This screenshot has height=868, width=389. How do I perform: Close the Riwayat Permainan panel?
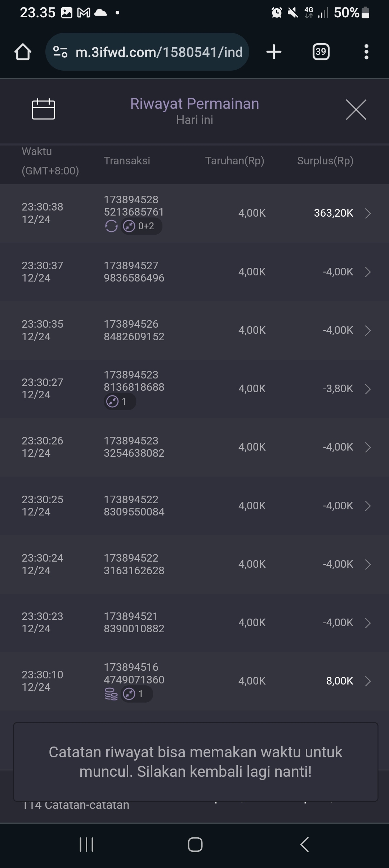tap(356, 110)
